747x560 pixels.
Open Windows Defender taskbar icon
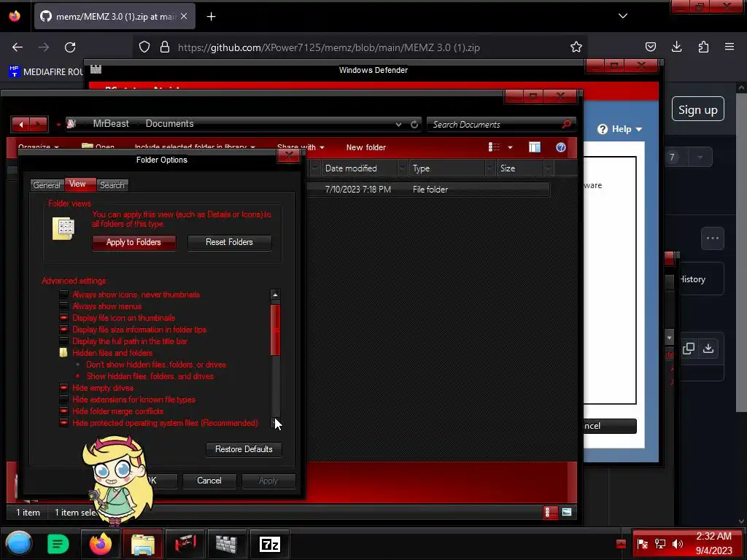click(x=227, y=544)
